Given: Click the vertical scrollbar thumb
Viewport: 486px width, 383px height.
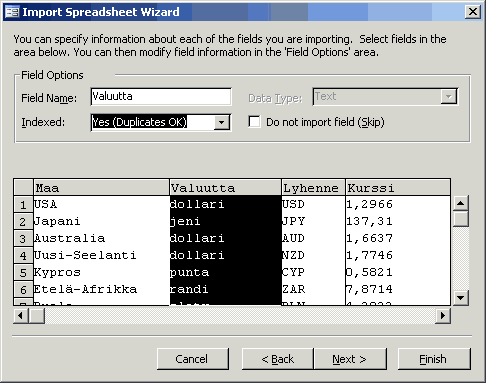Looking at the screenshot, I should click(461, 219).
